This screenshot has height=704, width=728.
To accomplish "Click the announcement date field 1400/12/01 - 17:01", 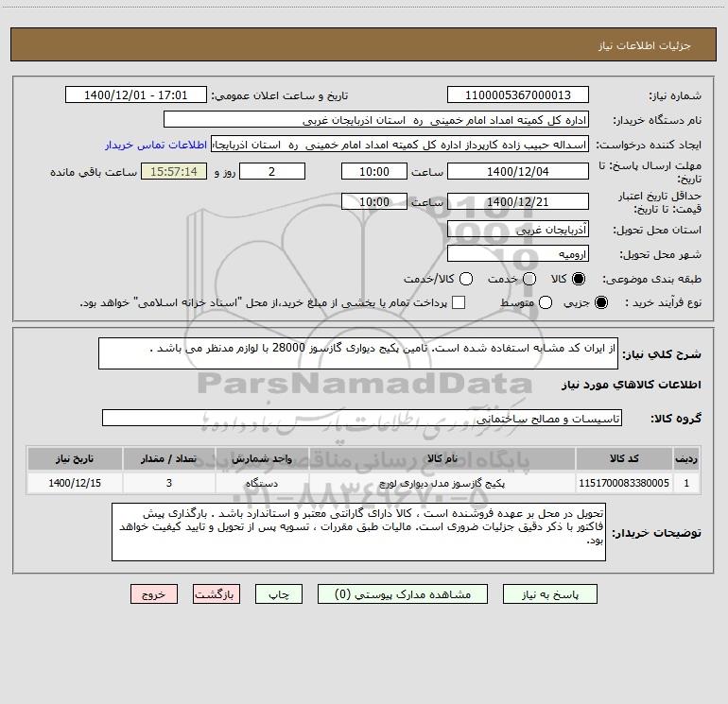I will tap(136, 95).
